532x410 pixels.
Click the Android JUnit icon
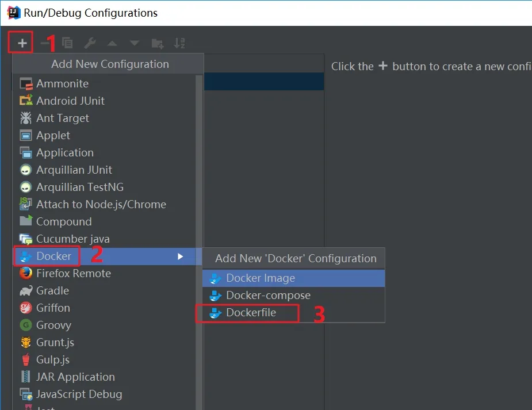pyautogui.click(x=26, y=101)
